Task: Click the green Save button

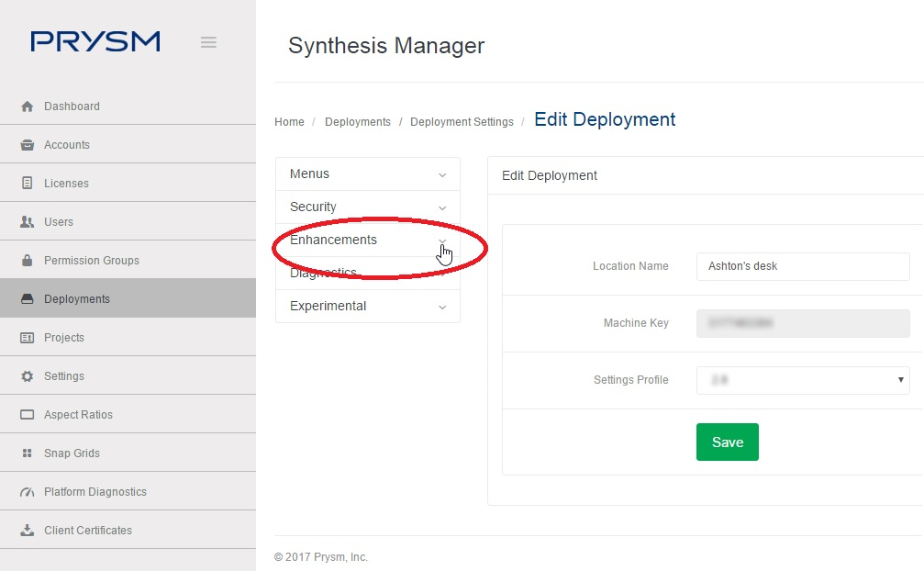Action: pyautogui.click(x=727, y=442)
